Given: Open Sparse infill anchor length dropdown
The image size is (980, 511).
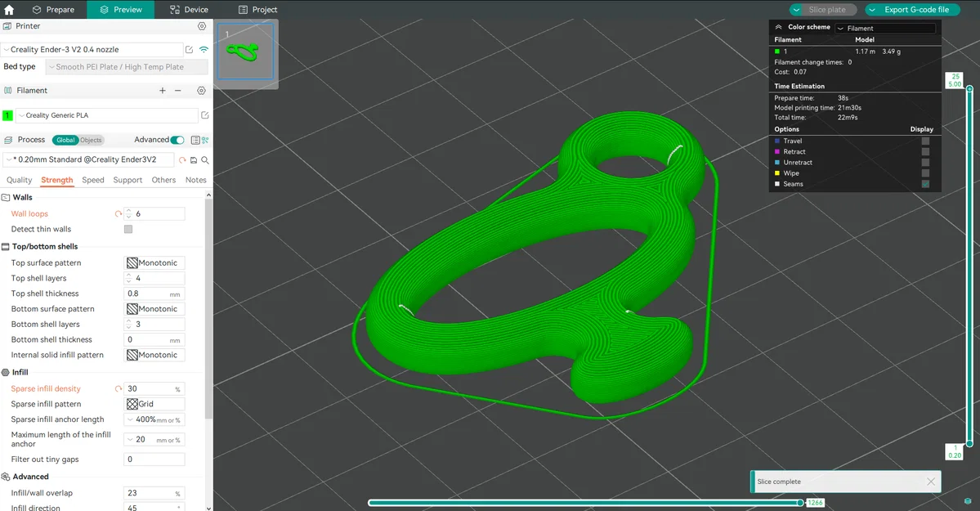Looking at the screenshot, I should point(154,419).
